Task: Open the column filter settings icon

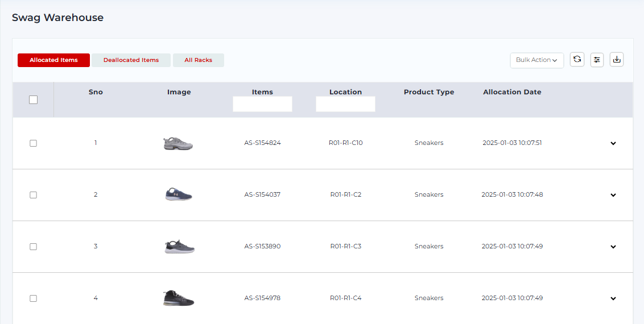Action: click(x=597, y=59)
